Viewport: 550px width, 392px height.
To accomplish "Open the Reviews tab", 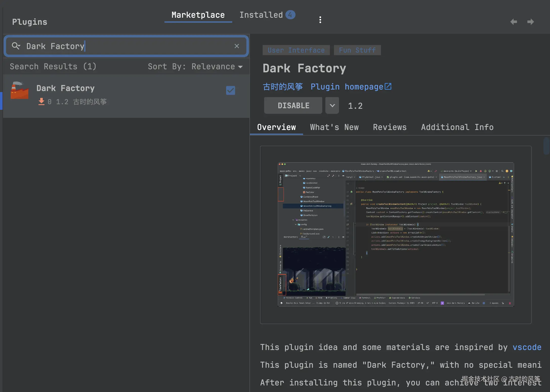I will coord(390,127).
